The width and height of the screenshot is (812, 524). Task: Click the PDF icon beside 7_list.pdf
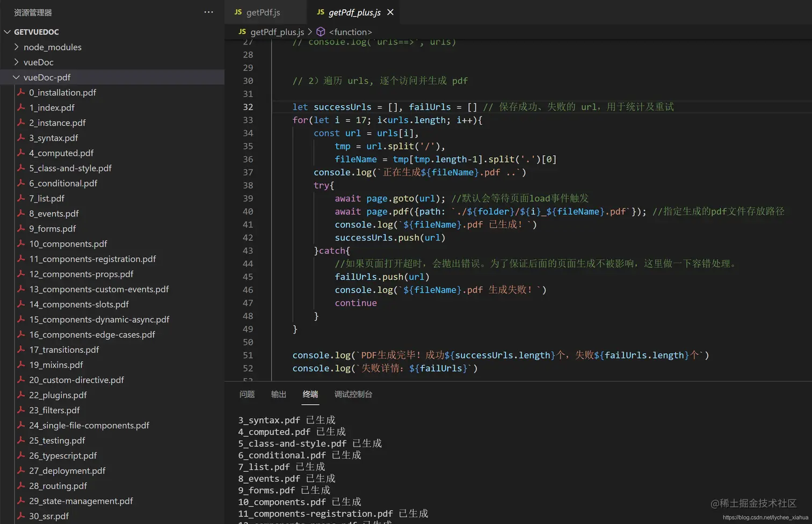pyautogui.click(x=21, y=198)
